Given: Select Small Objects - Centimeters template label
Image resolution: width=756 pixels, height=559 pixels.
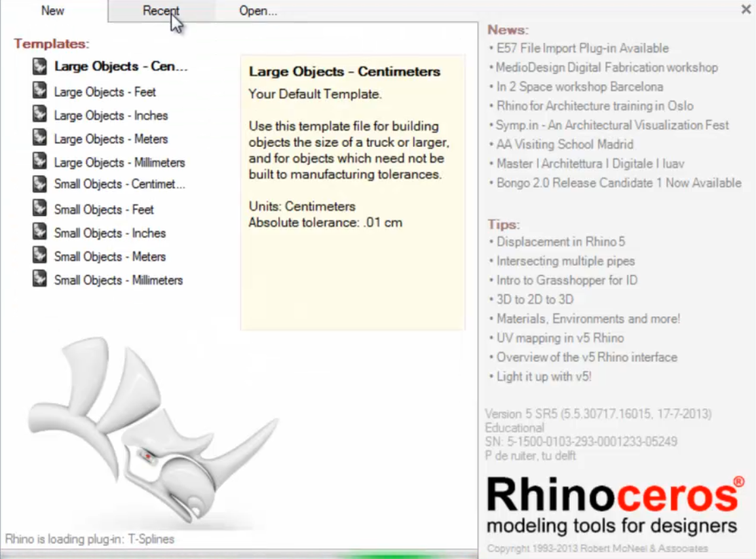Looking at the screenshot, I should click(119, 184).
